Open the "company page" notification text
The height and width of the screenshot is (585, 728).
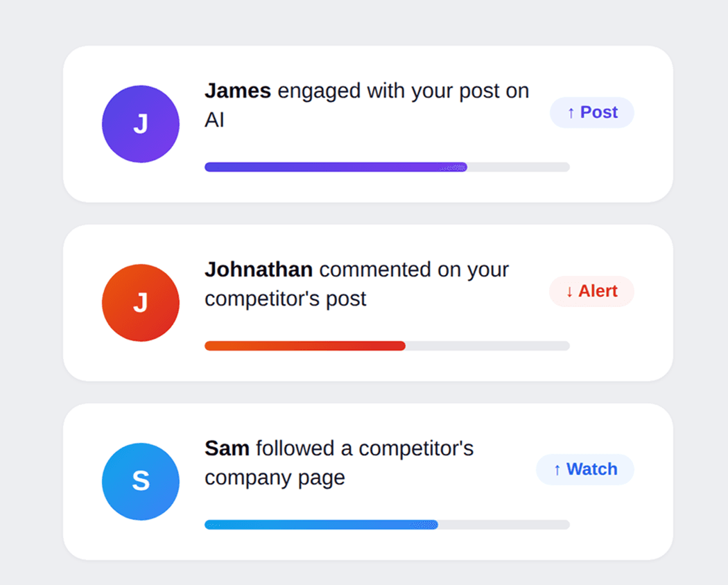point(275,478)
